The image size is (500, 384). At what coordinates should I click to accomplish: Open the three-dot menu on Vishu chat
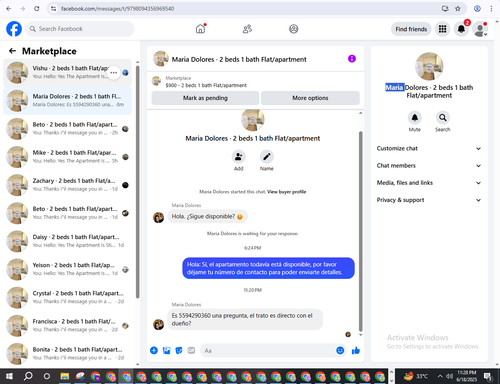pyautogui.click(x=114, y=72)
